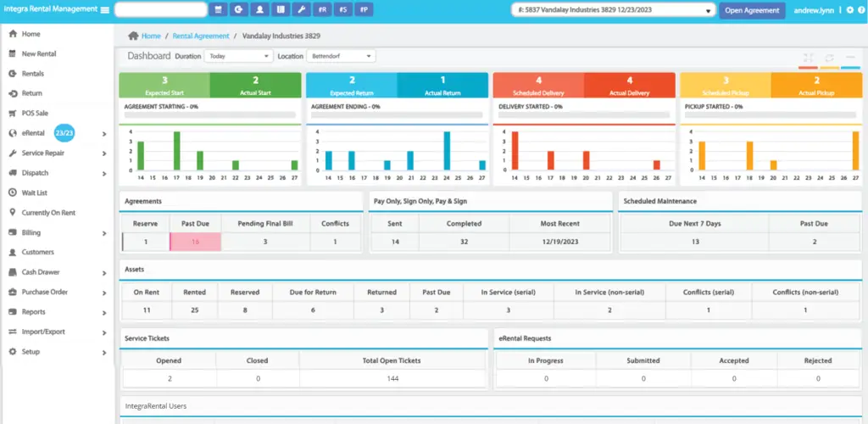Click the Currently On Rent pin icon
The height and width of the screenshot is (424, 868).
point(12,213)
